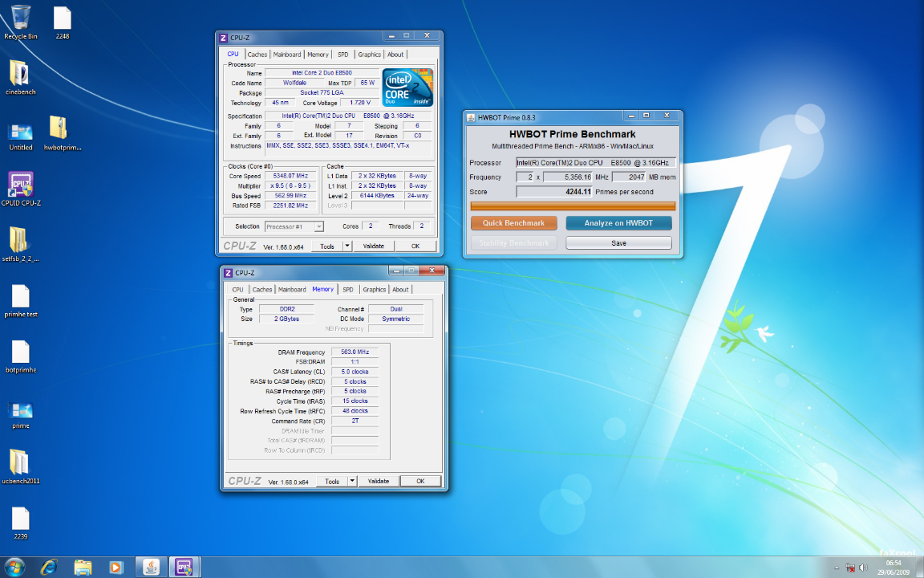
Task: Open the Mainboard tab in top CPU-Z window
Action: (x=287, y=55)
